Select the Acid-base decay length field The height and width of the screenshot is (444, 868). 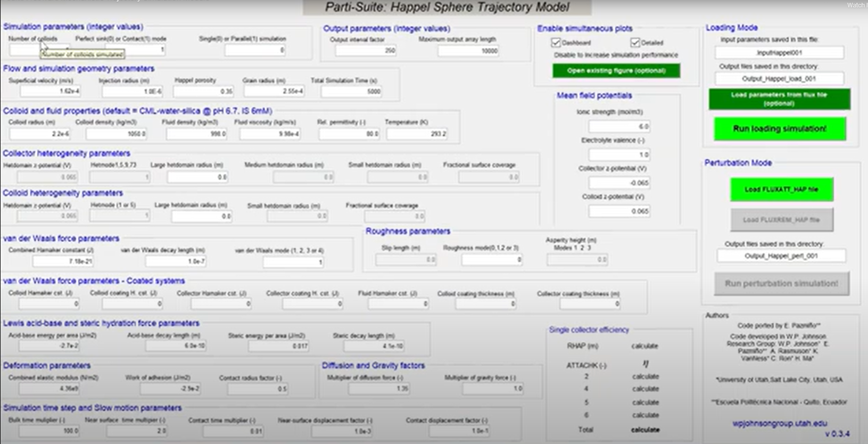click(x=176, y=346)
